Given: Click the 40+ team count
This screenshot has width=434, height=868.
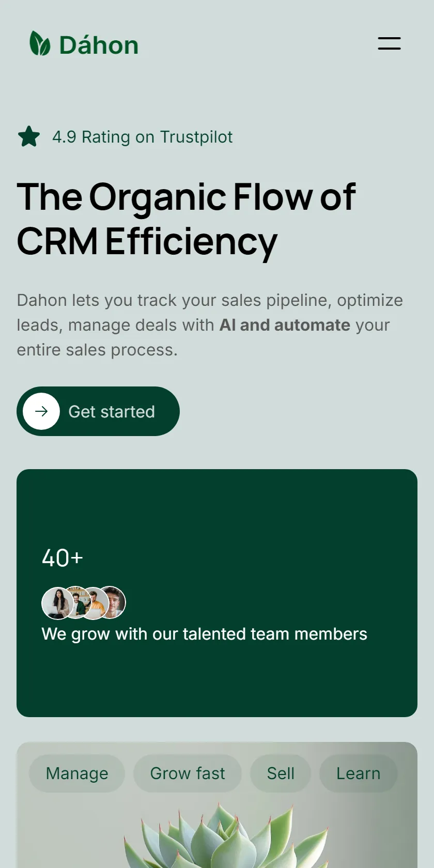Looking at the screenshot, I should point(63,558).
